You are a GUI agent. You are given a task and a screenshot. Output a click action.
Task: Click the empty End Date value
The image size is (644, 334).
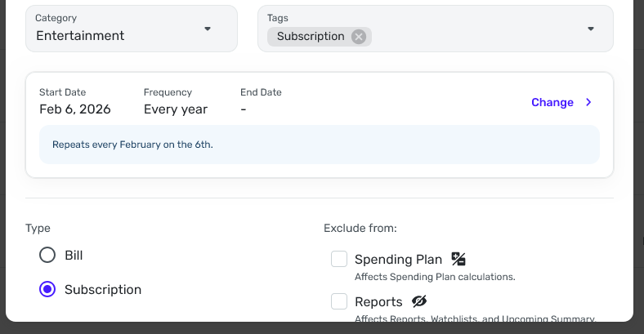(x=244, y=109)
